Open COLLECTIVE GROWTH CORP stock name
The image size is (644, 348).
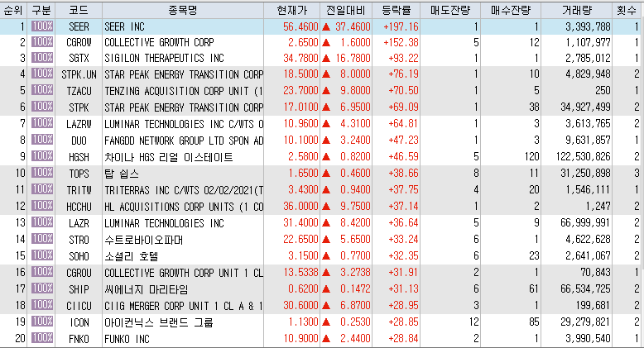click(159, 42)
